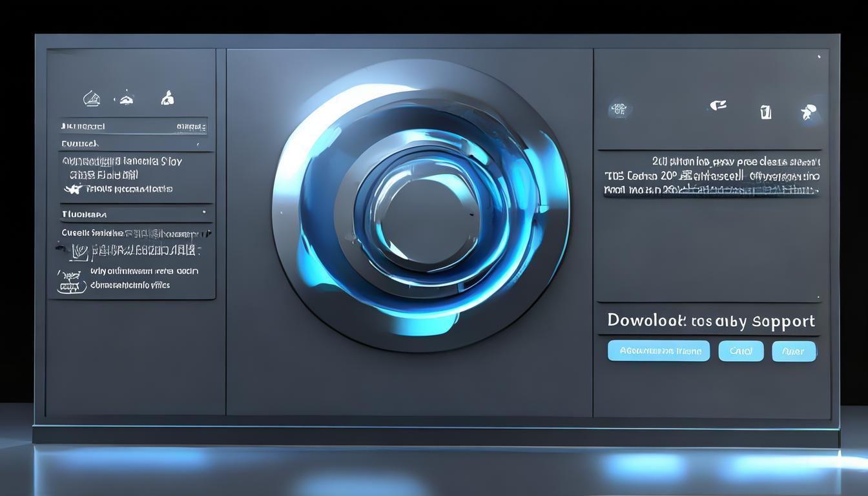Click the "Dowolook tos aiby Sopport" heading
Image resolution: width=868 pixels, height=496 pixels.
710,321
